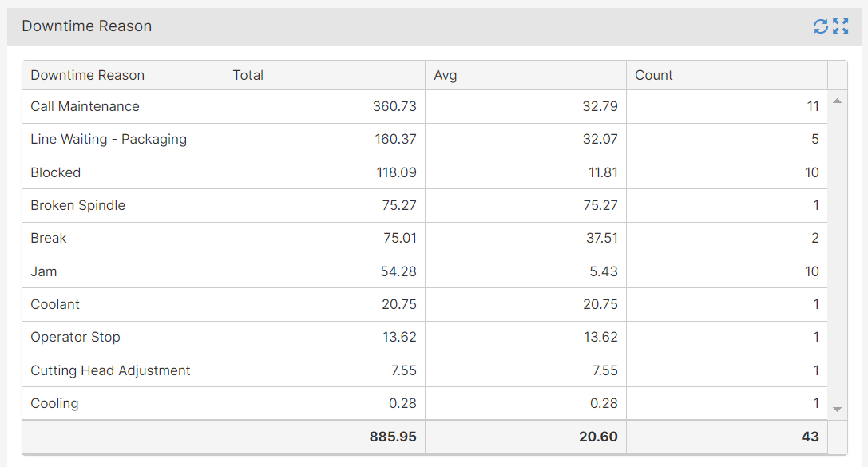Select the Blocked downtime row
Image resolution: width=868 pixels, height=467 pixels.
56,172
